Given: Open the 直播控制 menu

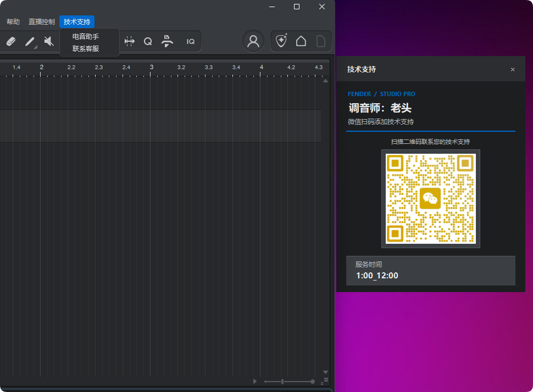Looking at the screenshot, I should (x=41, y=22).
